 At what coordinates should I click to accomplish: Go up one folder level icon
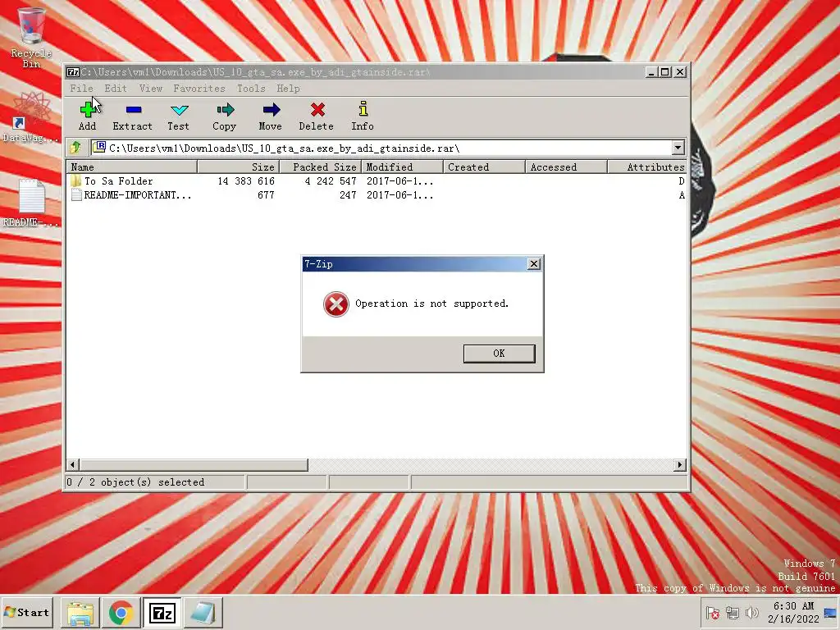coord(75,148)
